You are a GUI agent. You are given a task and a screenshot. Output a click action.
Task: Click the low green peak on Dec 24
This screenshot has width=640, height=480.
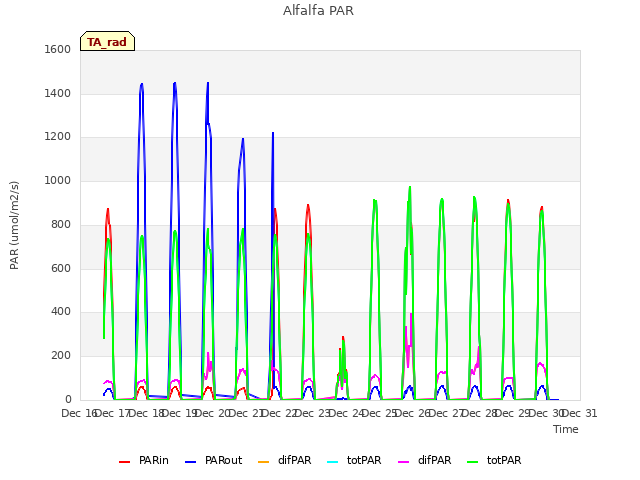[x=343, y=340]
